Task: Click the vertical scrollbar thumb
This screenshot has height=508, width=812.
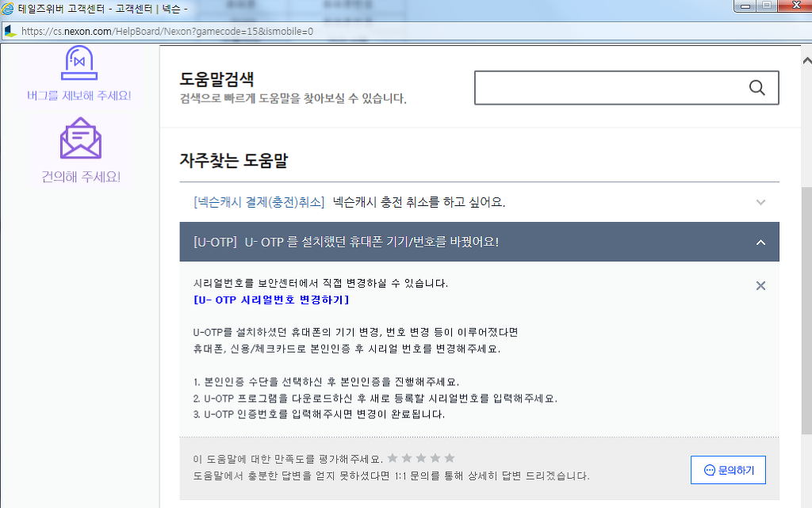Action: click(x=806, y=311)
